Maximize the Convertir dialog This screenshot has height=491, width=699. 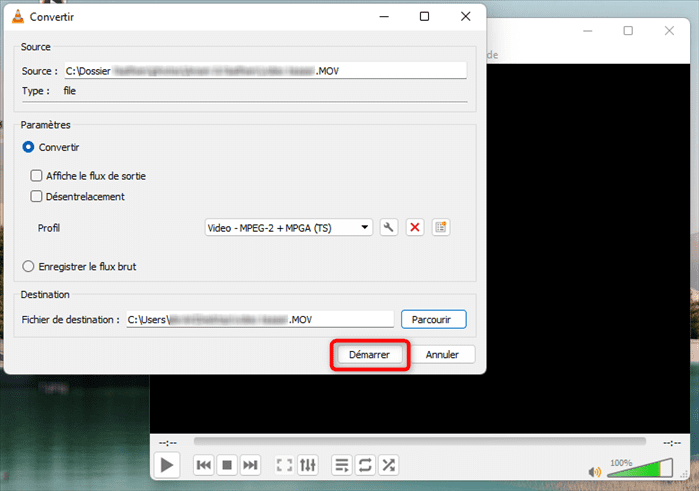[424, 17]
